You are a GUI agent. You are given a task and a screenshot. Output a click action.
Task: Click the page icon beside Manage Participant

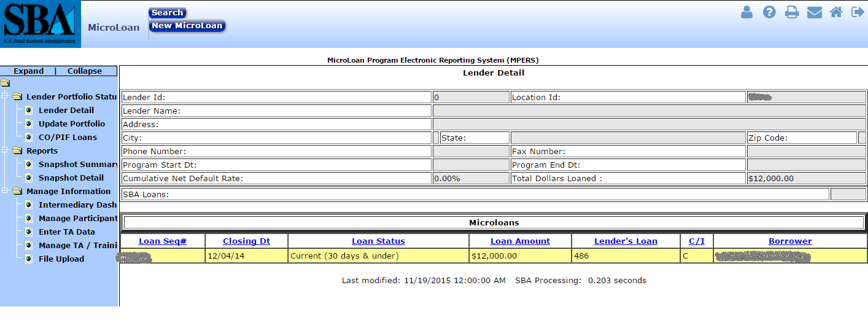click(28, 218)
